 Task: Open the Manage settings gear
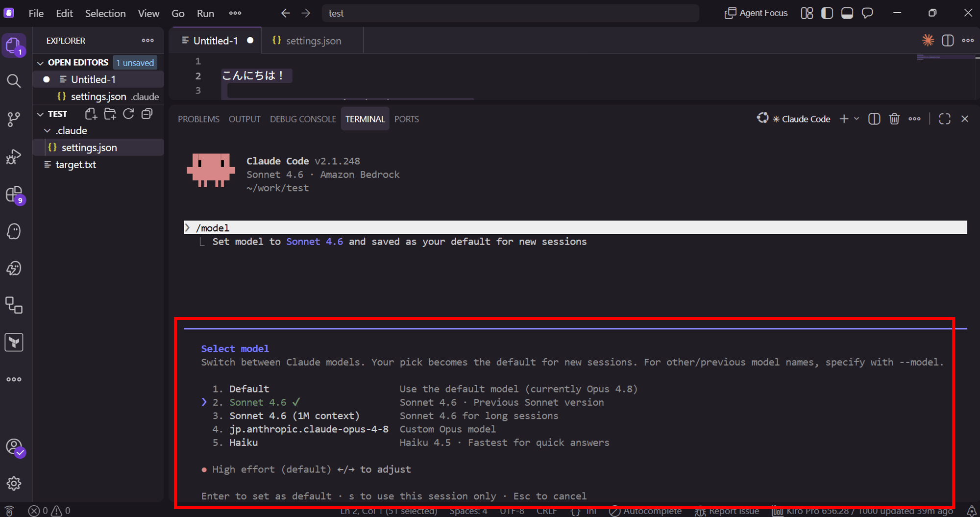click(x=14, y=484)
